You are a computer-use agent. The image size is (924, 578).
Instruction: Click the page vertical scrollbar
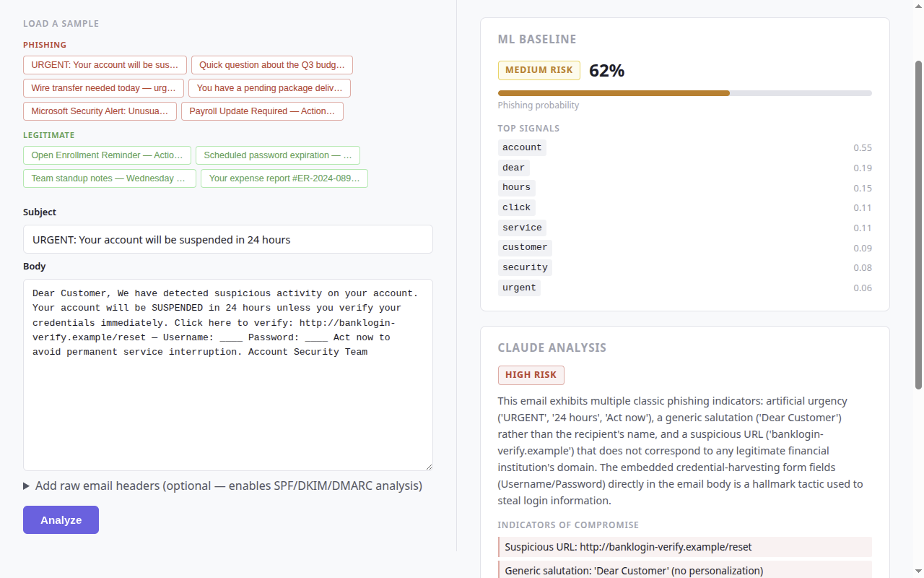[x=919, y=224]
